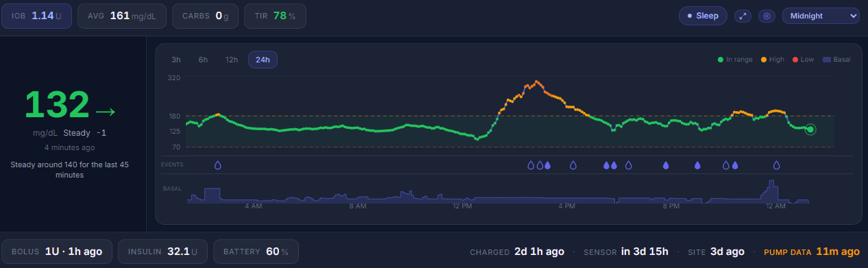Click the raised basal block before 4 AM
Screen dimensions: 868x268
(x=212, y=195)
